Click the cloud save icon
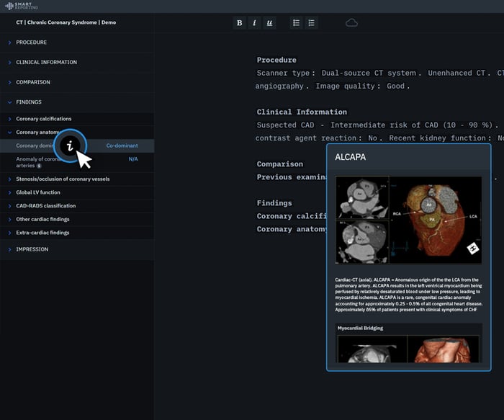 coord(351,23)
